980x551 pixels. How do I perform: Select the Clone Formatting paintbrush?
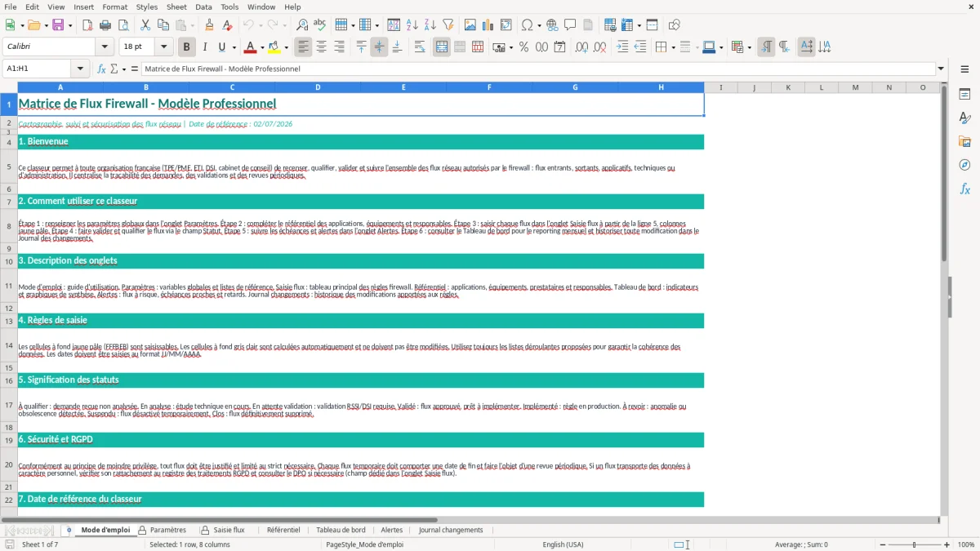209,25
